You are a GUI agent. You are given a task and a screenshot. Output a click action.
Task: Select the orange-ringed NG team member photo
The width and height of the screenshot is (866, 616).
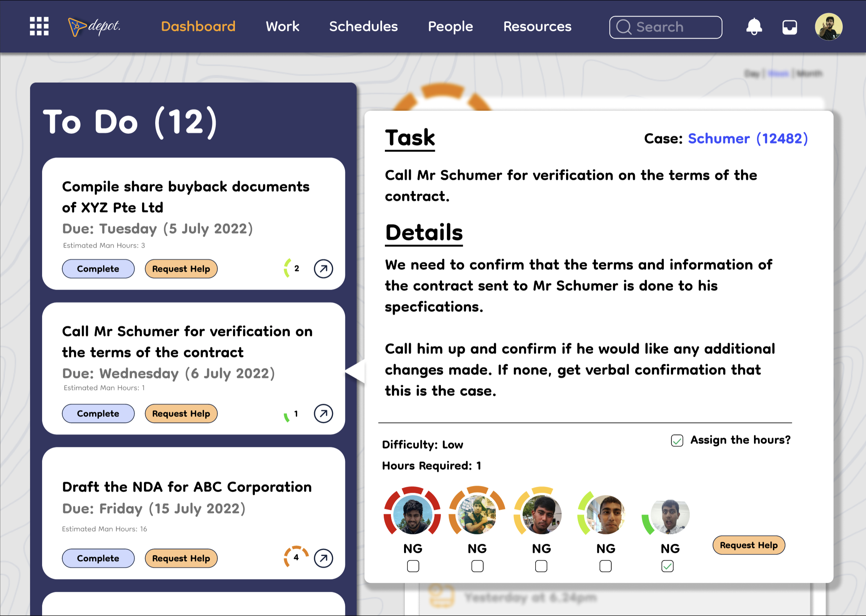click(x=477, y=514)
